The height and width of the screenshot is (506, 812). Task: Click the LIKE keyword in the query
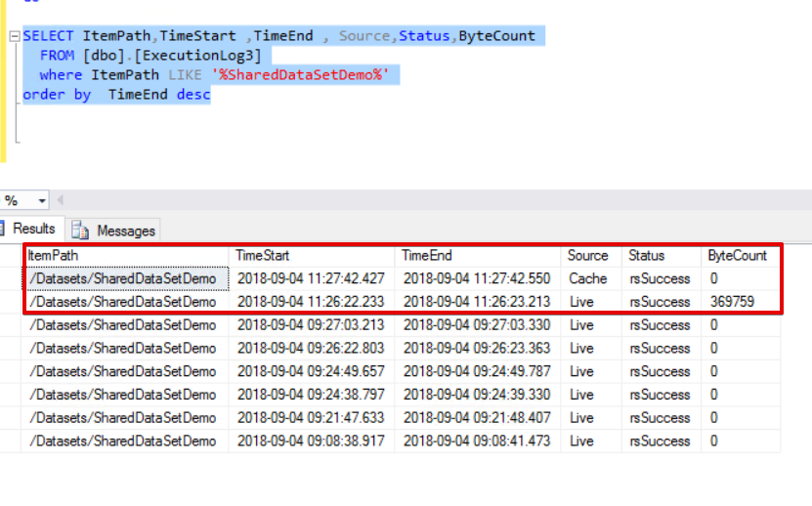[185, 75]
